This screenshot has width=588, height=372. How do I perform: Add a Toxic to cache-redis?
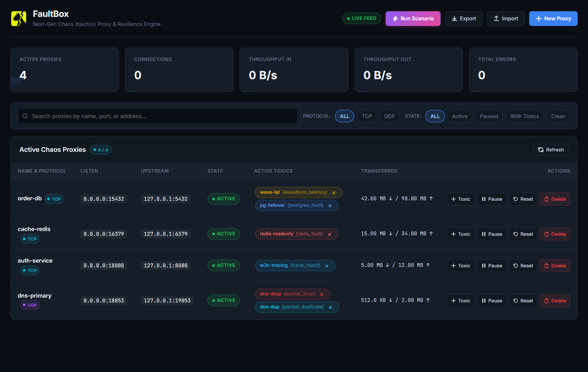click(x=460, y=234)
